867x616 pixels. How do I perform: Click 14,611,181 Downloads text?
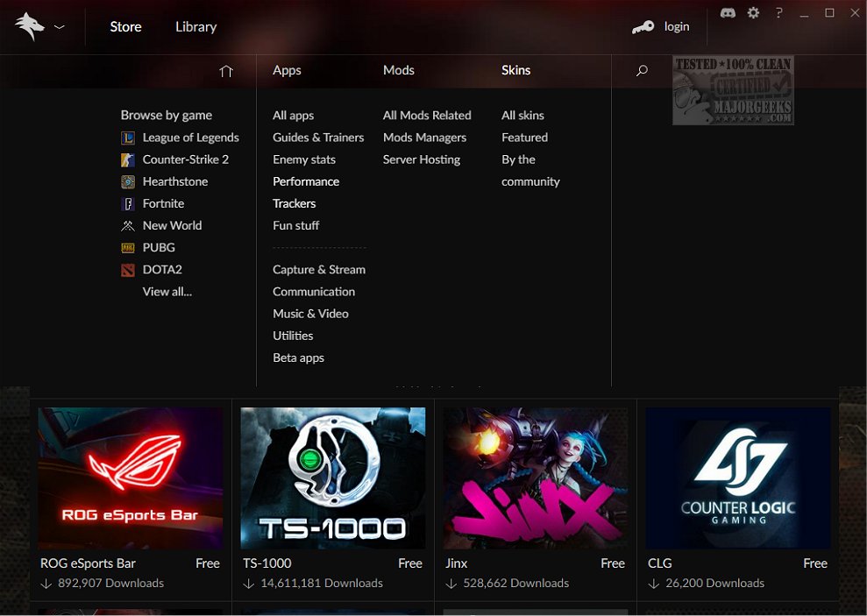(x=321, y=584)
